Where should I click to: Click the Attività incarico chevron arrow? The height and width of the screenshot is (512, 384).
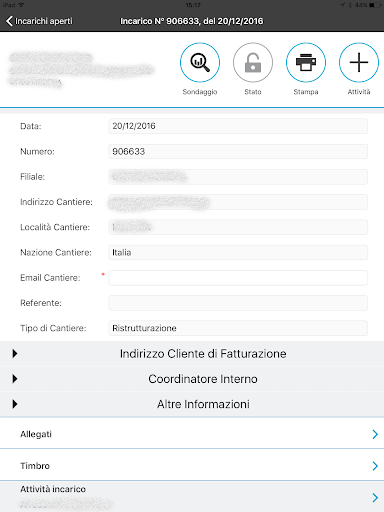point(375,497)
